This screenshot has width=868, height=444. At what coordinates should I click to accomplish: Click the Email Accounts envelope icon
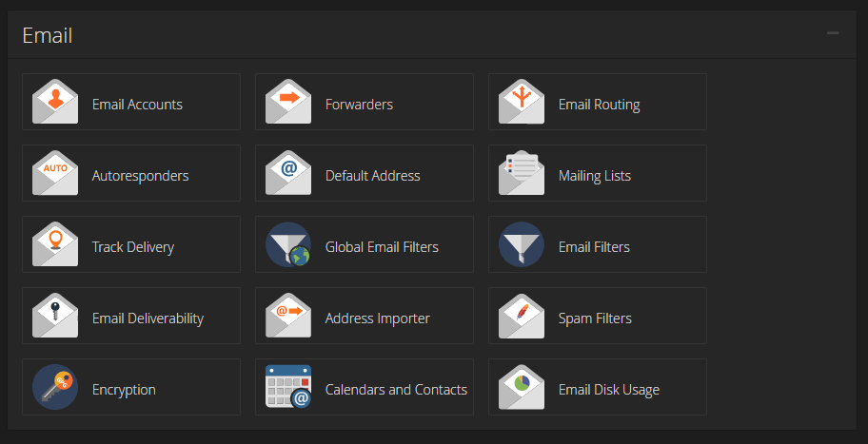[55, 102]
